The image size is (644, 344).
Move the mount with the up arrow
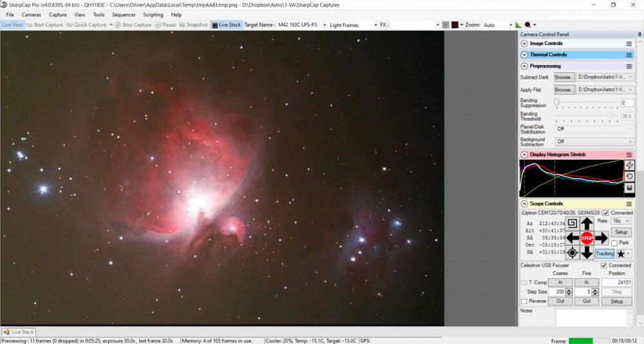587,224
